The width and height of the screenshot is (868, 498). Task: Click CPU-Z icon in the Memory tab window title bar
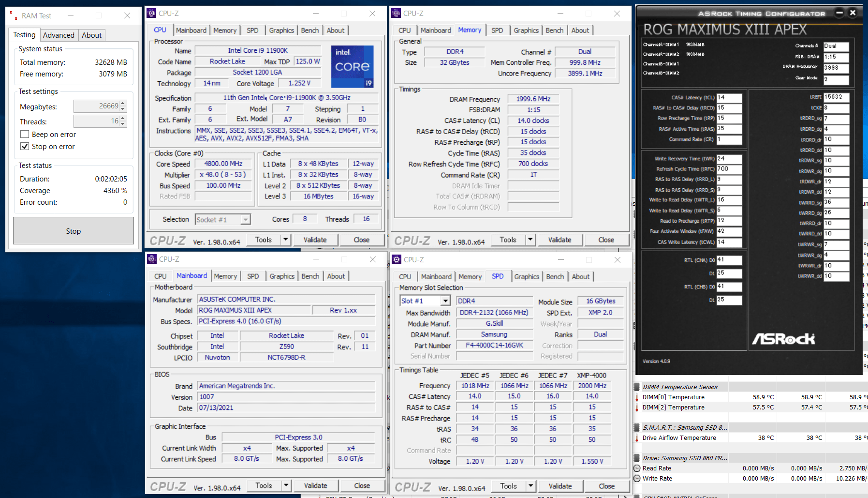[397, 14]
